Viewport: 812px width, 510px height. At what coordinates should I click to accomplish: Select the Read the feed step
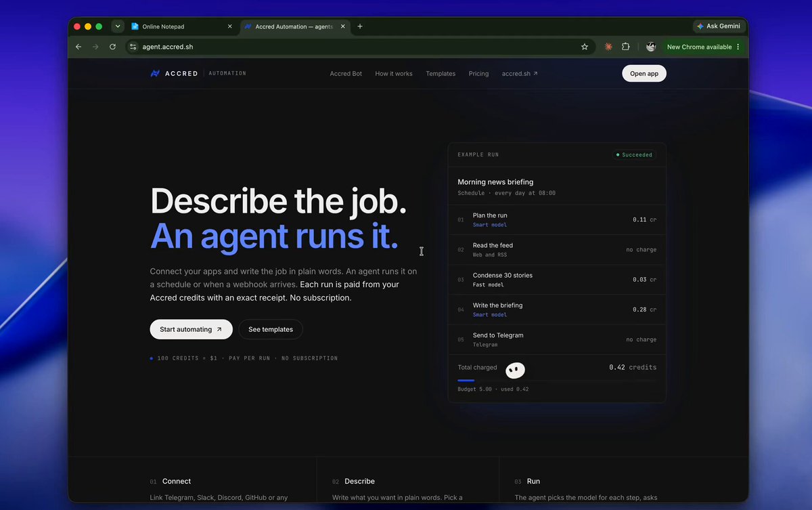click(557, 250)
